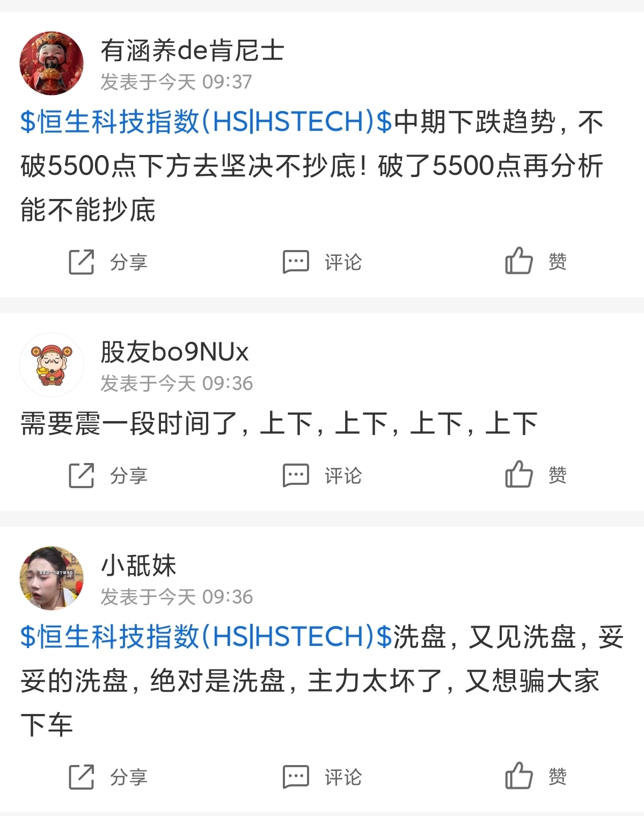This screenshot has height=816, width=644.
Task: Open 股友bo9NUx avatar profile picture
Action: 52,365
